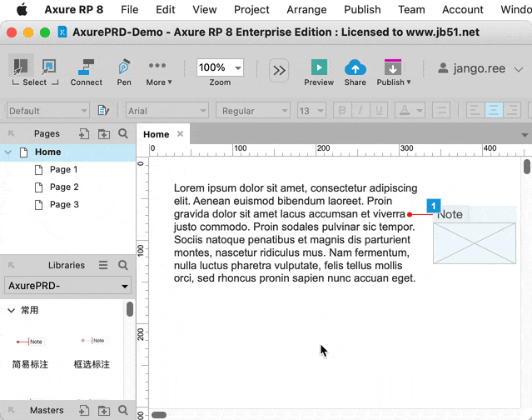Select the Note placeholder image widget
532x420 pixels.
[x=475, y=243]
